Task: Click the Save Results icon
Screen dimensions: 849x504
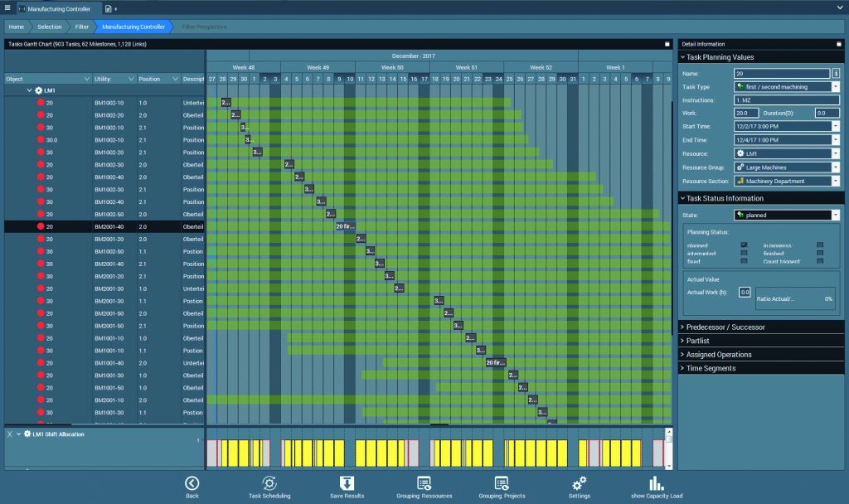Action: point(347,483)
